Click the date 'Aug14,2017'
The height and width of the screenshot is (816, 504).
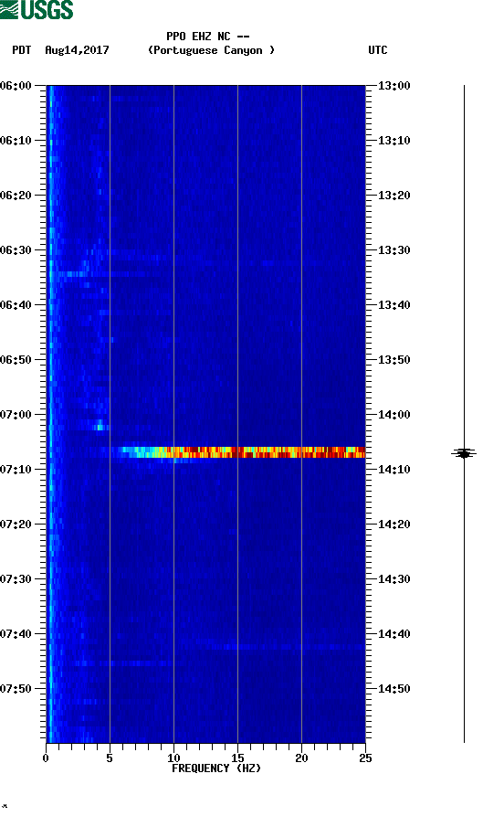coord(77,50)
